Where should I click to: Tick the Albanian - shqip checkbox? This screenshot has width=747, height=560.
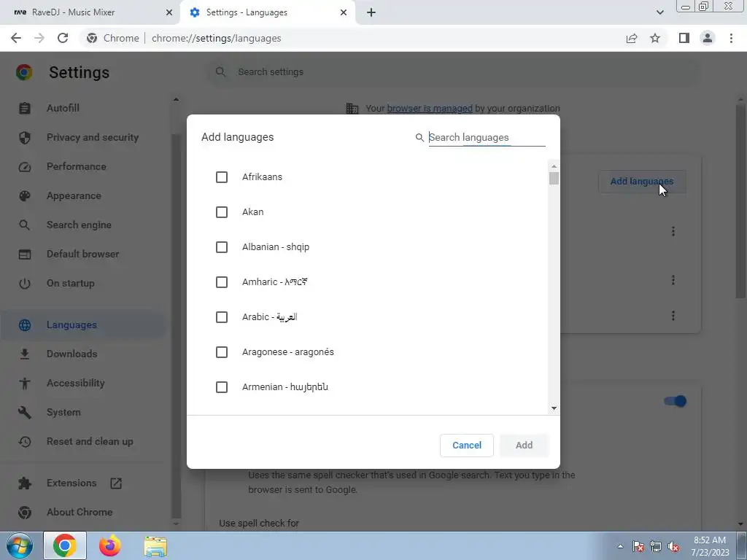click(222, 247)
